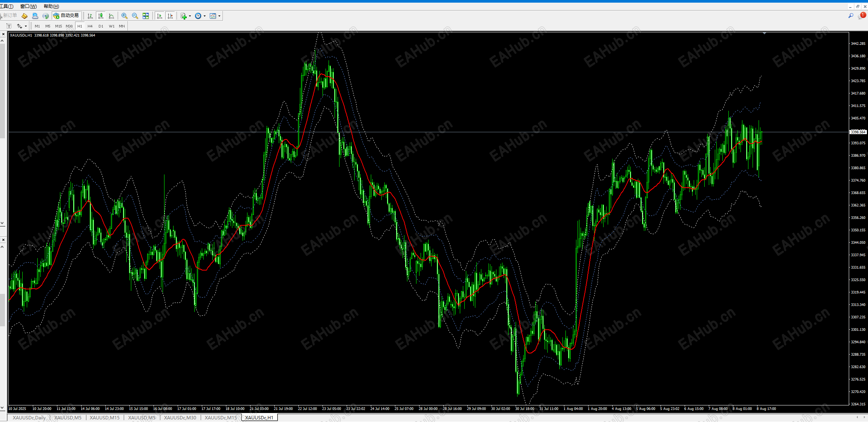Click the 3398.564 current price label
Viewport: 868px width, 422px height.
tap(858, 132)
